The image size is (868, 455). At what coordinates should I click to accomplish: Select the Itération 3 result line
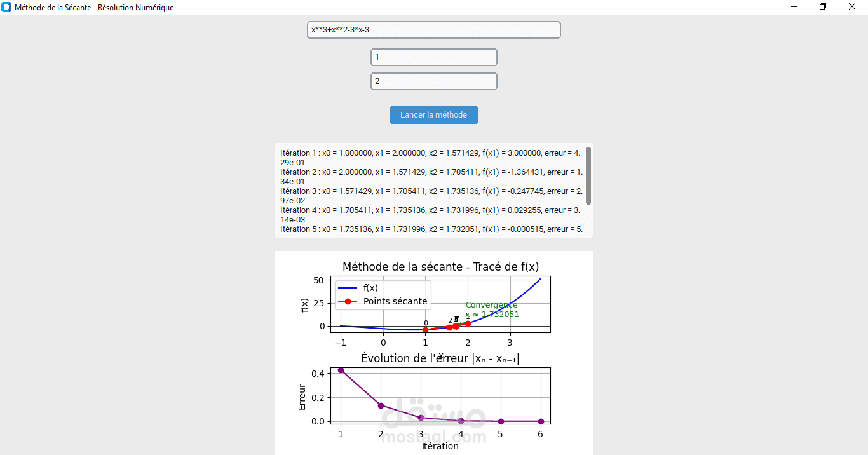tap(431, 196)
